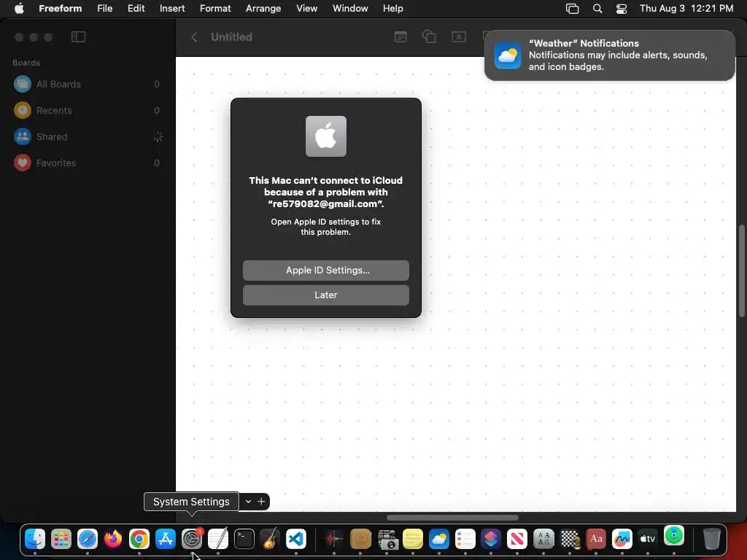This screenshot has width=747, height=560.
Task: Select All Boards in sidebar
Action: [88, 85]
